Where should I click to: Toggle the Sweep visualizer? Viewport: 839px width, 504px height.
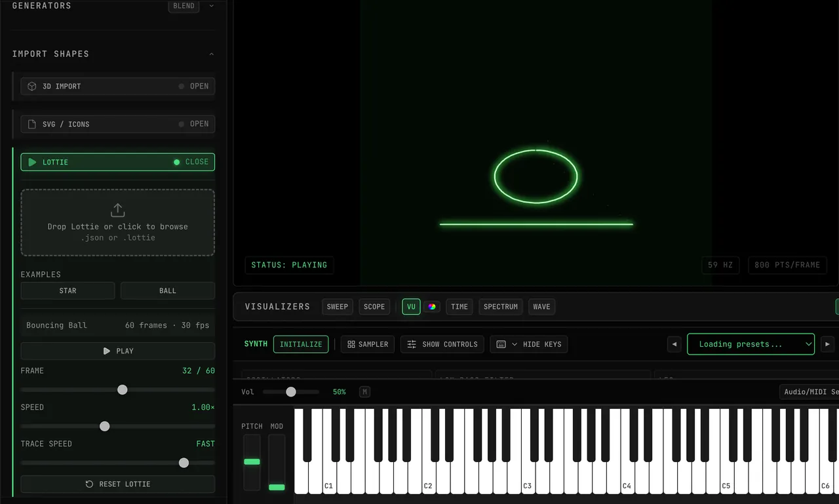[338, 307]
